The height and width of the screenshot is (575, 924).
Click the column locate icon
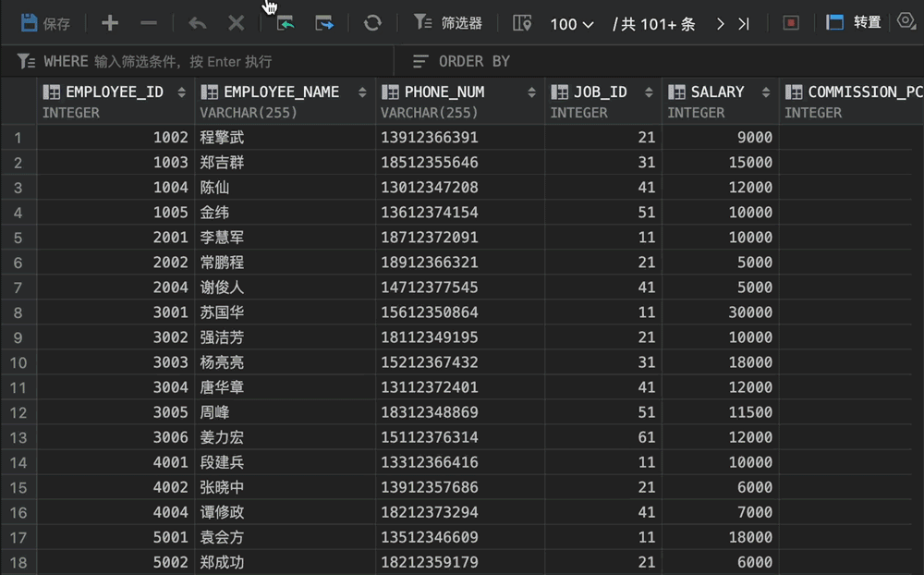click(x=522, y=23)
